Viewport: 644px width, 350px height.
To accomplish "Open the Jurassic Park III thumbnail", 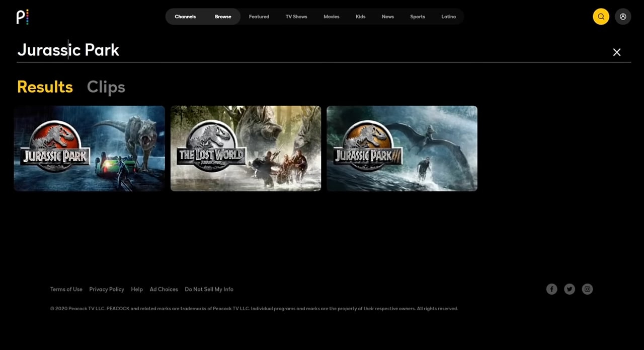I will (402, 149).
